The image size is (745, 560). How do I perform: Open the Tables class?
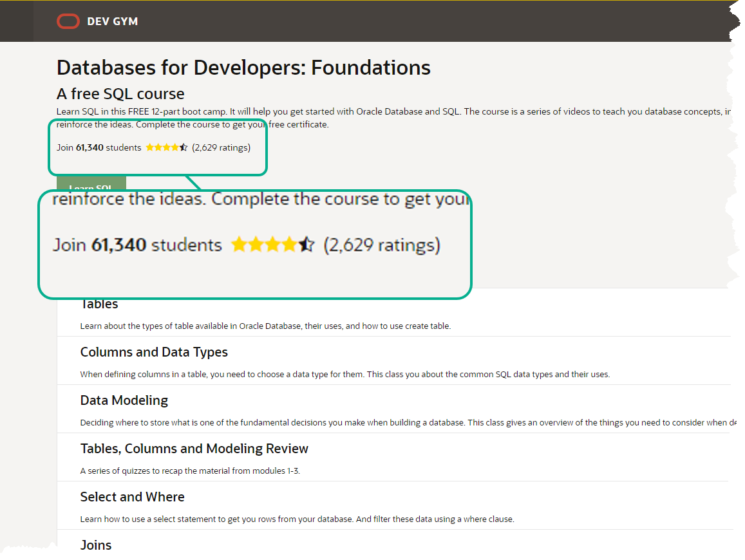pyautogui.click(x=99, y=304)
